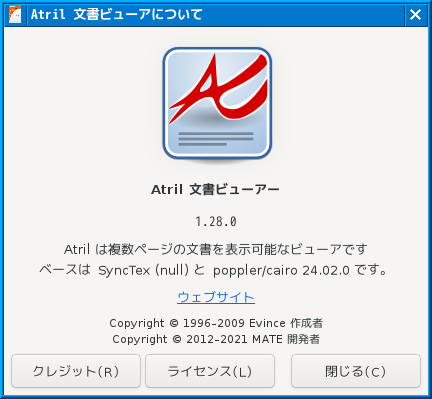The image size is (432, 399).
Task: Dismiss dialog using 閉じる(C) button
Action: pos(356,371)
